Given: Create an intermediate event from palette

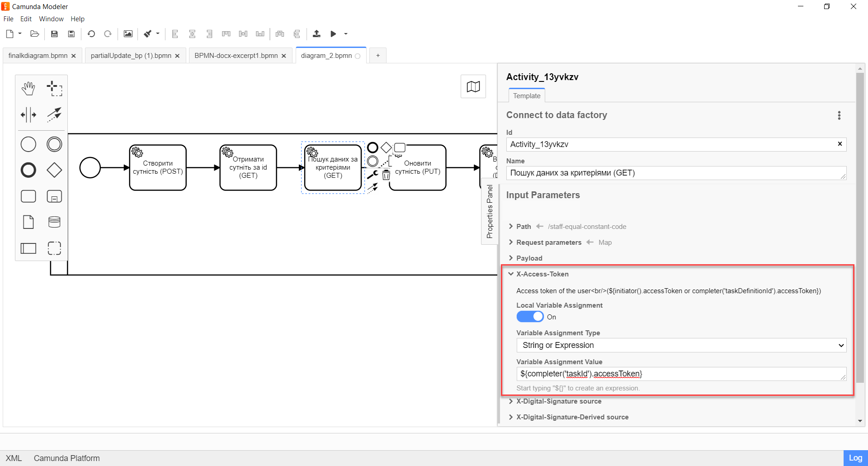Looking at the screenshot, I should click(x=54, y=144).
